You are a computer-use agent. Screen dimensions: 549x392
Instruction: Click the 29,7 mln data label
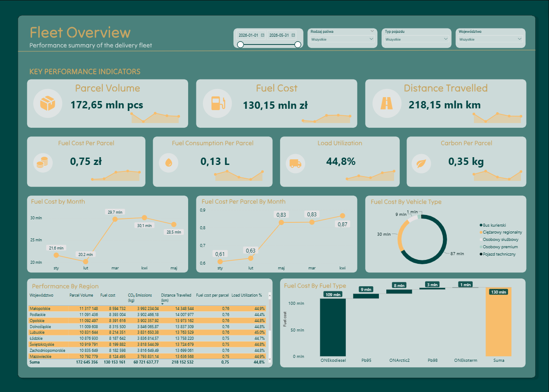click(115, 212)
